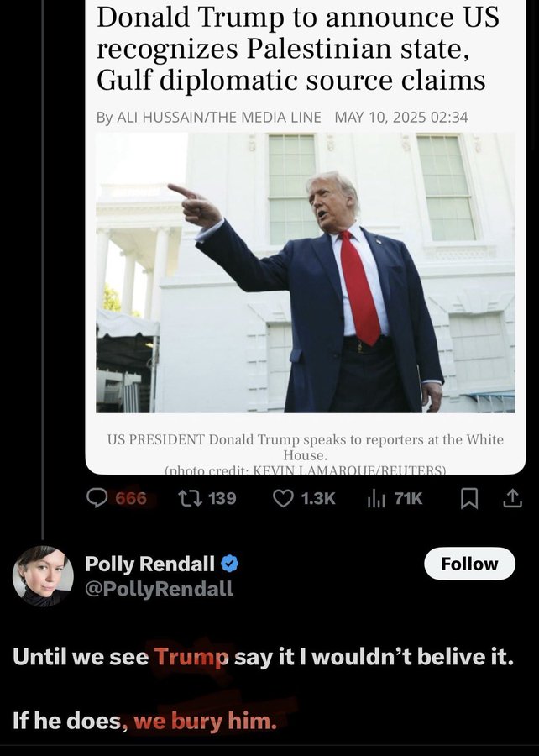This screenshot has height=756, width=539.
Task: Tap the 139 reposts count
Action: point(222,498)
